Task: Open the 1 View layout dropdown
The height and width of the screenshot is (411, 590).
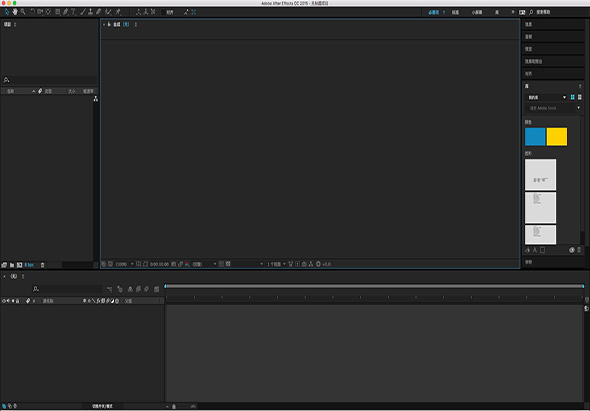Action: pos(276,264)
